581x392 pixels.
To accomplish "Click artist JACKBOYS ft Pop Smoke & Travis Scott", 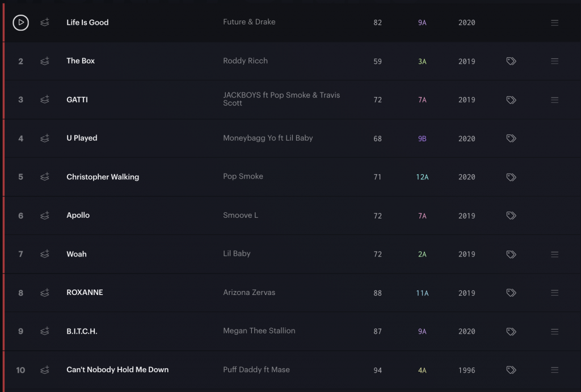I will pyautogui.click(x=281, y=99).
